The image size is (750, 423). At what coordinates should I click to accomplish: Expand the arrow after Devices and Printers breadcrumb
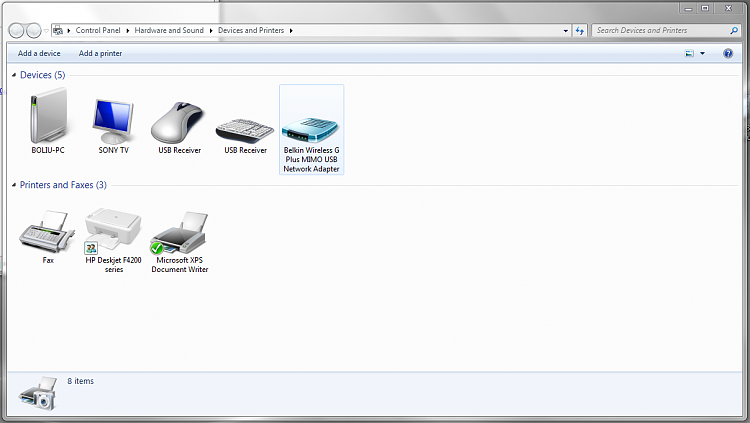click(x=291, y=31)
